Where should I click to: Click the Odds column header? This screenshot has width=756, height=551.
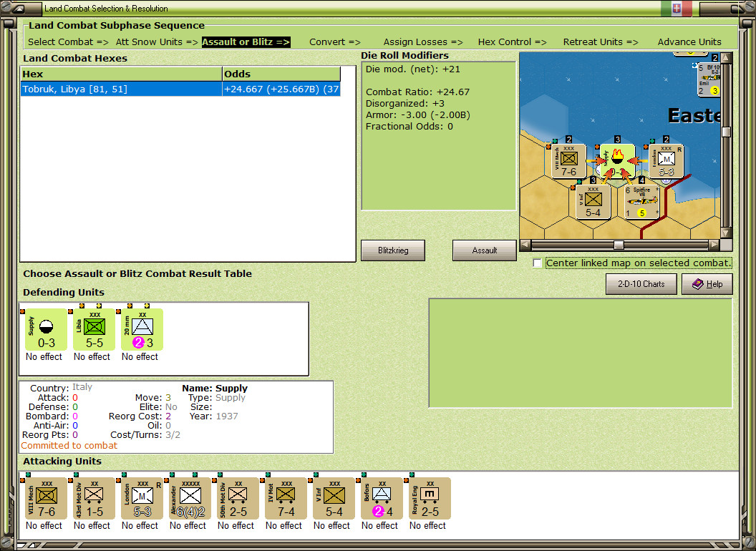(281, 74)
